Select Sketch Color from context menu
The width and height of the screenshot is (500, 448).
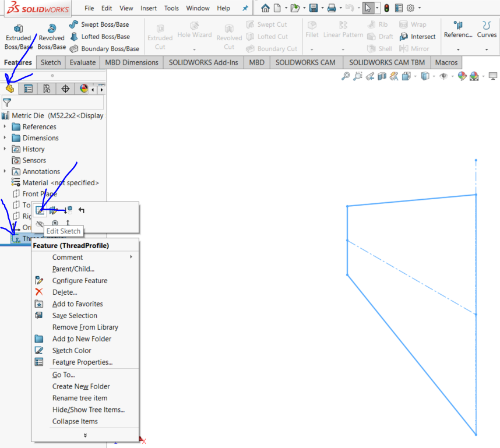[x=85, y=351]
